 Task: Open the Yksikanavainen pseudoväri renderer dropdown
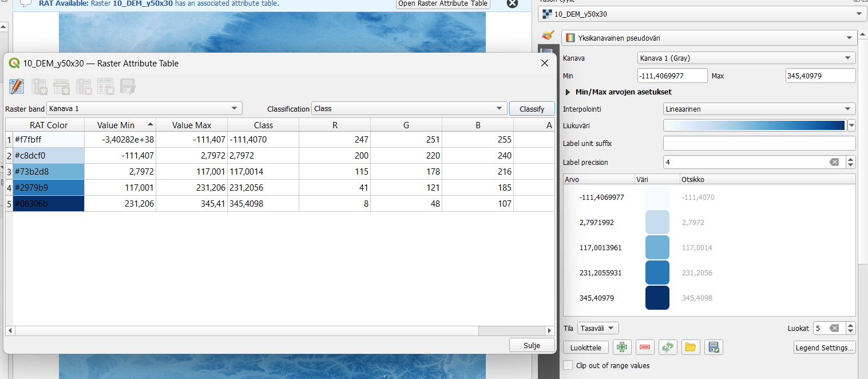click(709, 38)
